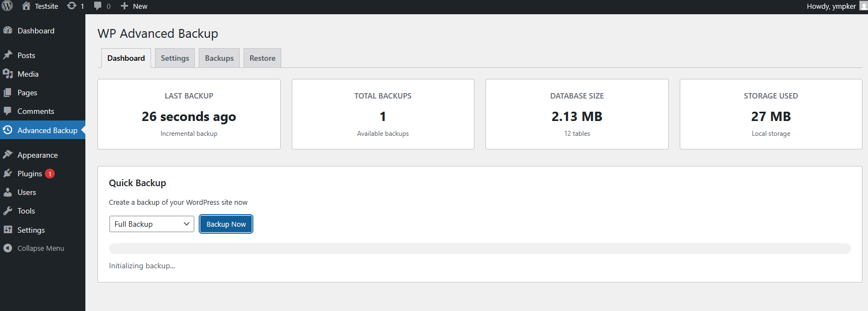Click the Posts pushpin icon

click(8, 55)
